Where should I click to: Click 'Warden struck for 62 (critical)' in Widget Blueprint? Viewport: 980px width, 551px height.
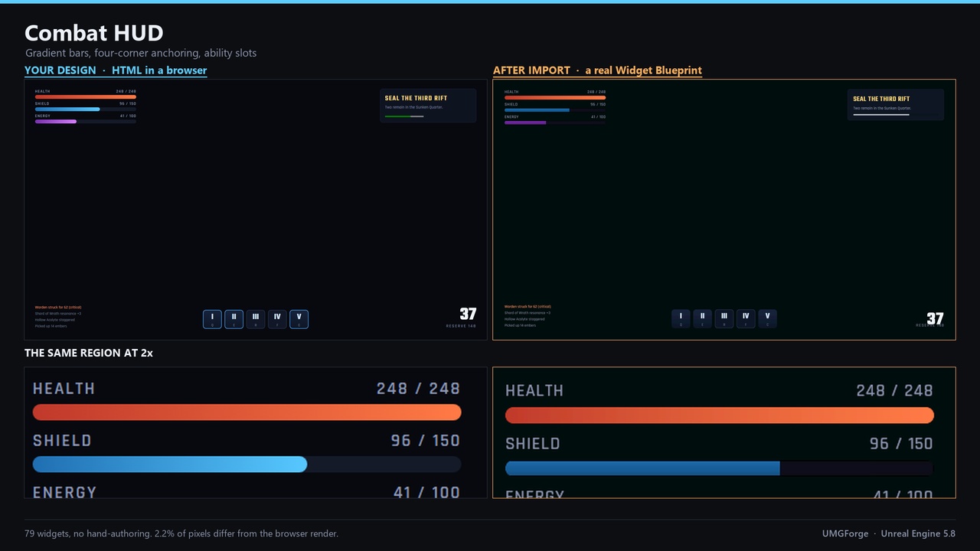pos(528,307)
